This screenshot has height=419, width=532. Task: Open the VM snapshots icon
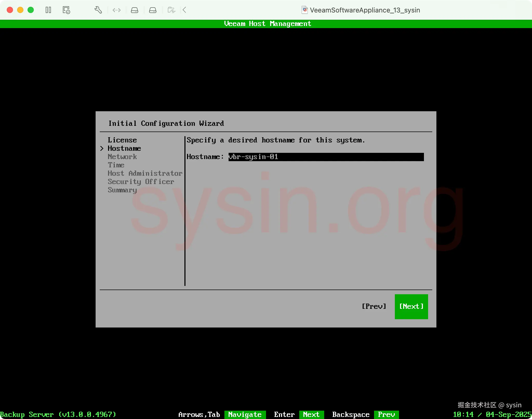click(66, 10)
